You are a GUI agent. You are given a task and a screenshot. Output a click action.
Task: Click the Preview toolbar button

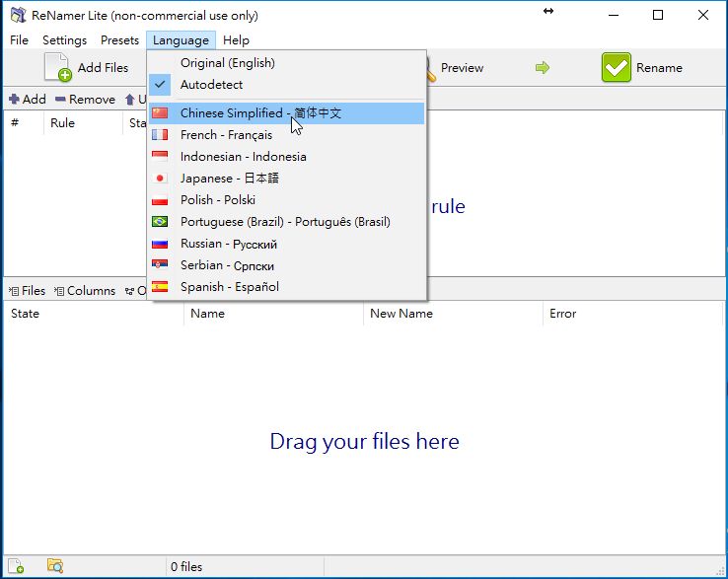click(x=455, y=68)
